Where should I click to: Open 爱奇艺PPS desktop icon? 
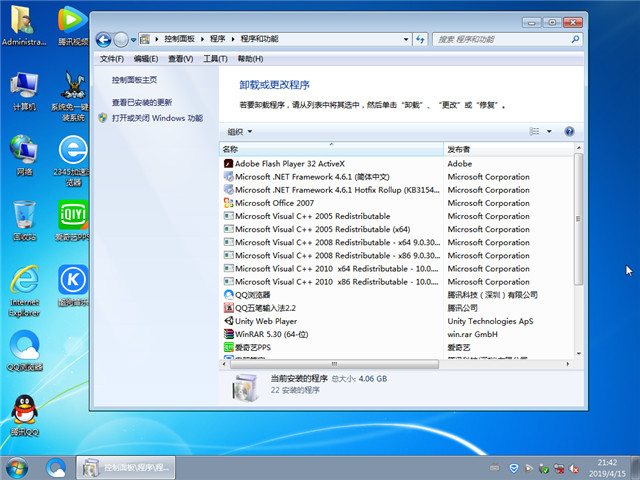pos(73,220)
